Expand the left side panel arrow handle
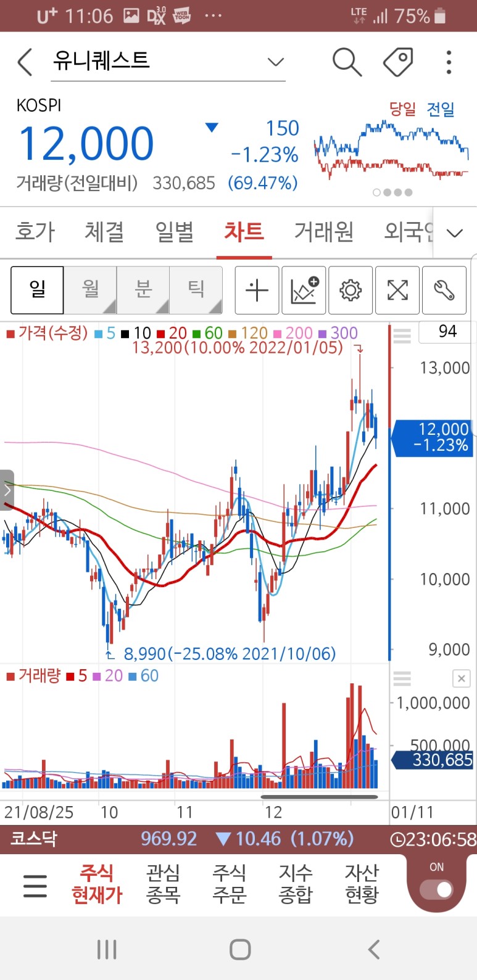 coord(7,490)
